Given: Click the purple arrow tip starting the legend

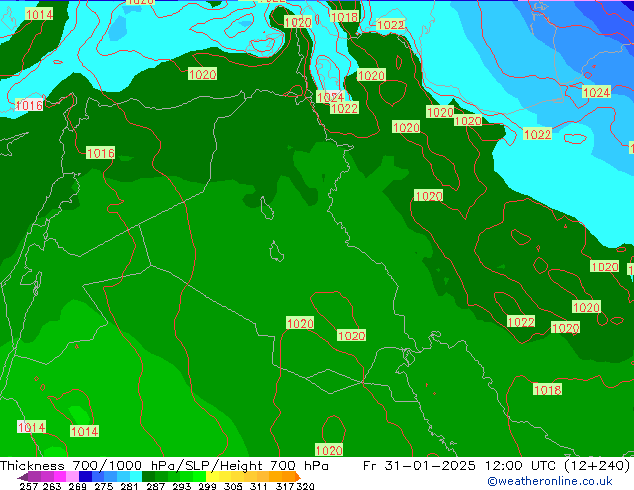Looking at the screenshot, I should [23, 477].
